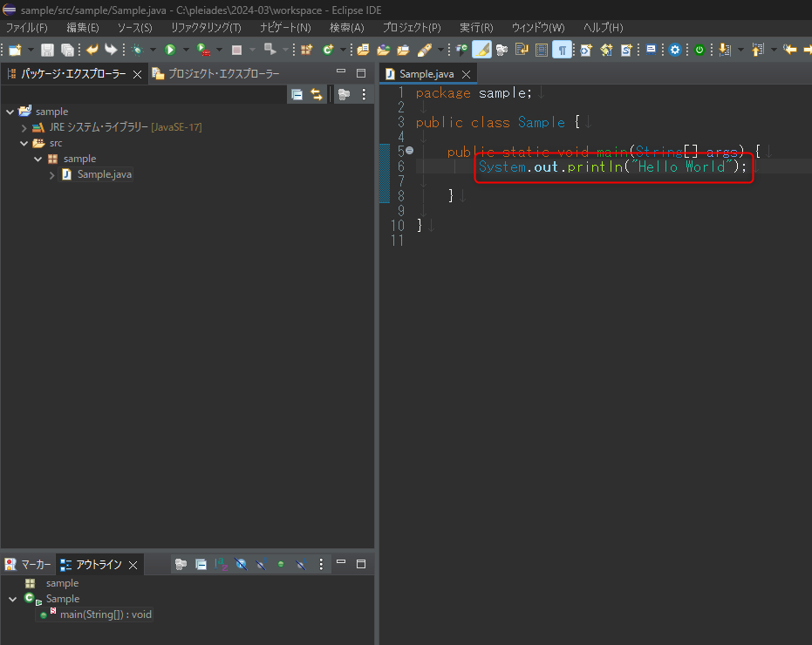Viewport: 812px width, 645px height.
Task: Open Outline view menu three dots
Action: pos(321,564)
